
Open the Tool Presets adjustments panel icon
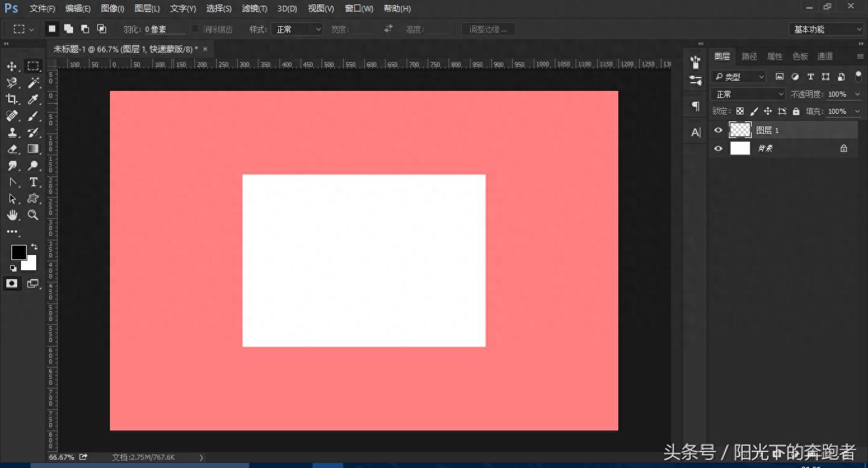(x=695, y=81)
